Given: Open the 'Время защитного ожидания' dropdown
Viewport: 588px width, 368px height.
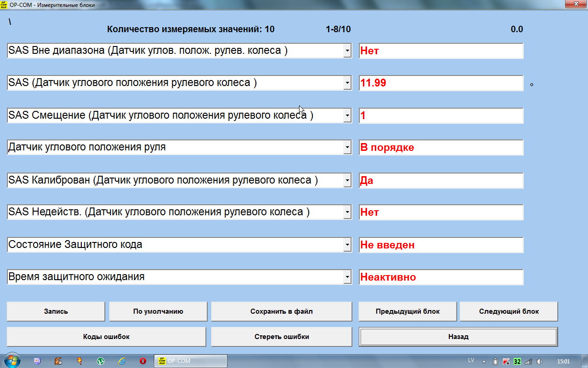Looking at the screenshot, I should click(347, 277).
